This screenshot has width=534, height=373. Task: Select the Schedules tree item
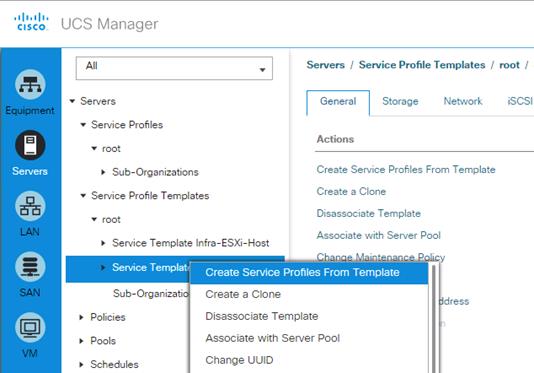114,364
